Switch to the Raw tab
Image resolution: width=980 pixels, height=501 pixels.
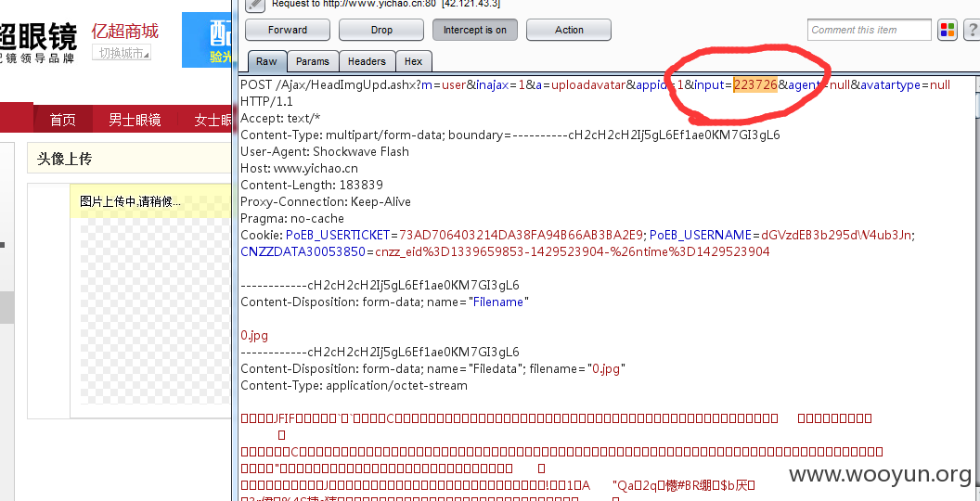(266, 61)
